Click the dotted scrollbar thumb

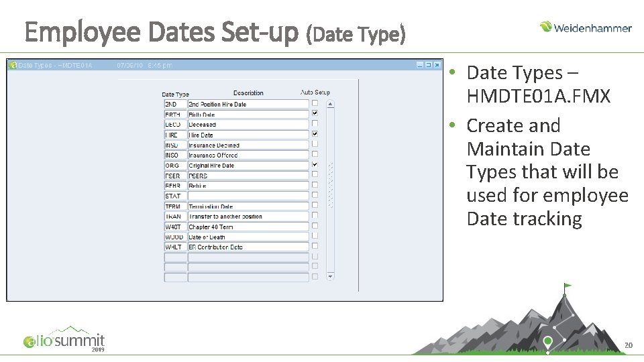(331, 185)
